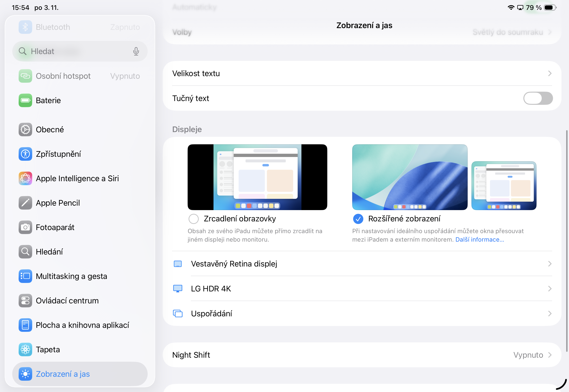Select Zrcadlení obrazovky radio button
Screen dimensions: 569x392
194,219
